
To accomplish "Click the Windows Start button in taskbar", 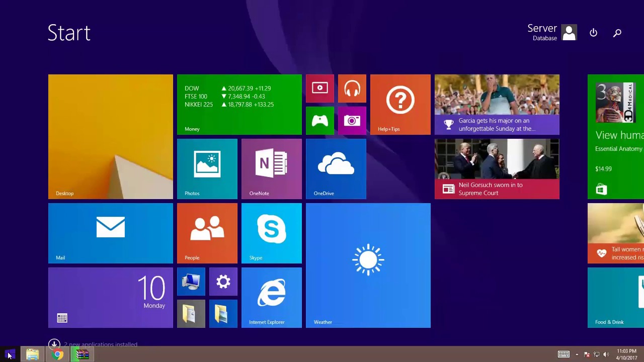I will click(10, 354).
